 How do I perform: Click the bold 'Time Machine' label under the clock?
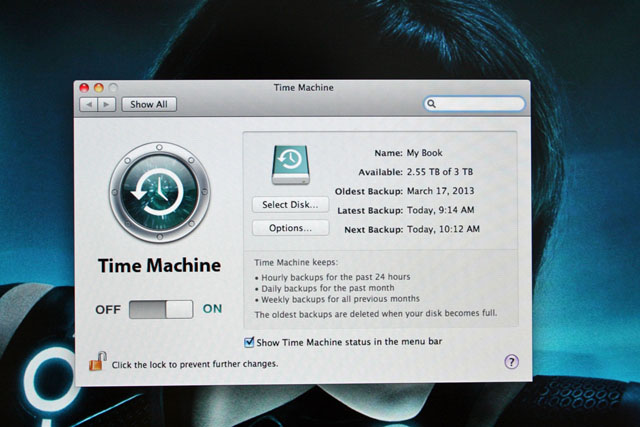coord(160,266)
